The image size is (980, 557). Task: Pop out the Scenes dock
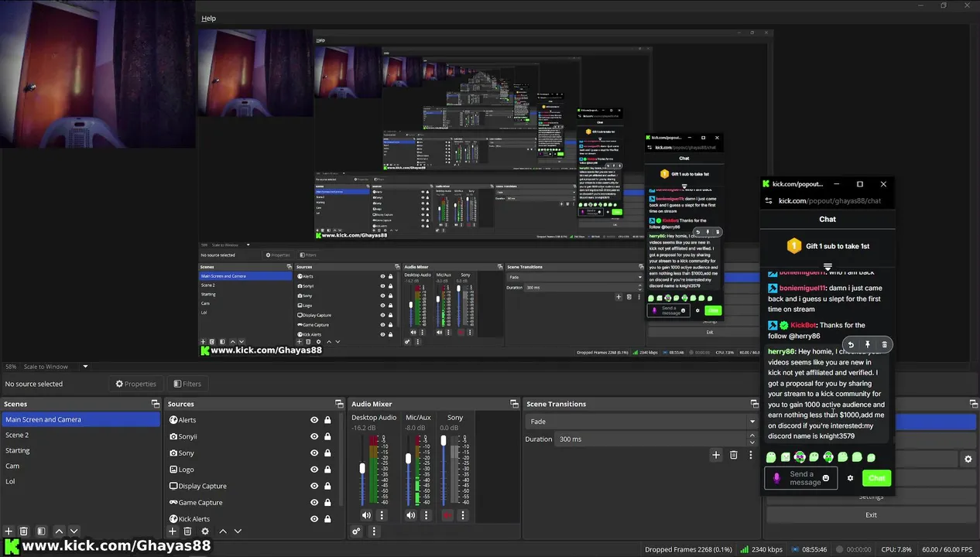pyautogui.click(x=156, y=404)
